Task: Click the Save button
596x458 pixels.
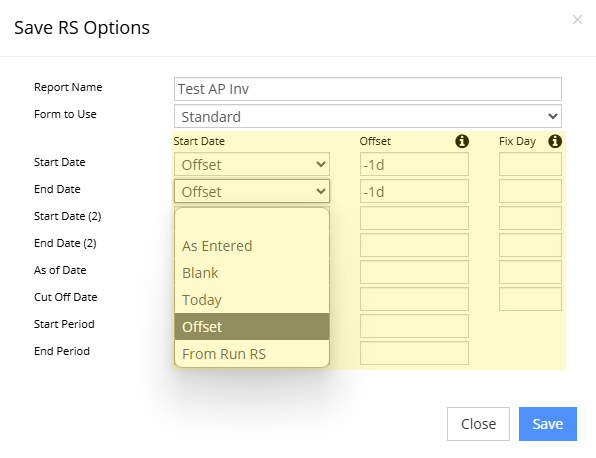Action: coord(548,424)
